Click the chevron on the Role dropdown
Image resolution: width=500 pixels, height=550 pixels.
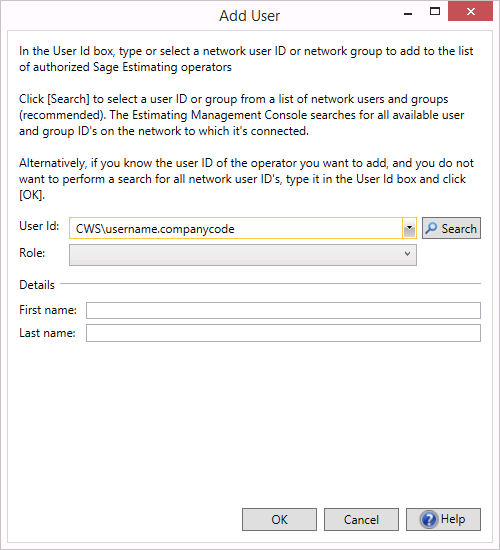tap(407, 254)
